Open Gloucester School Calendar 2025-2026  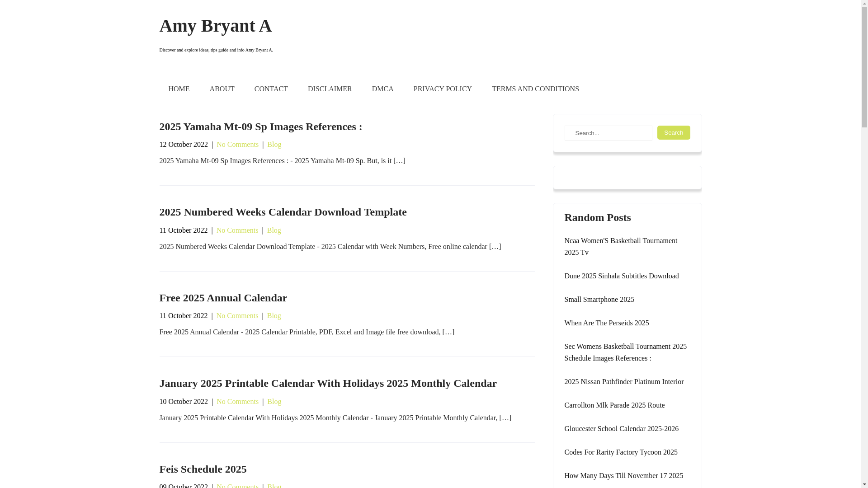pos(621,429)
